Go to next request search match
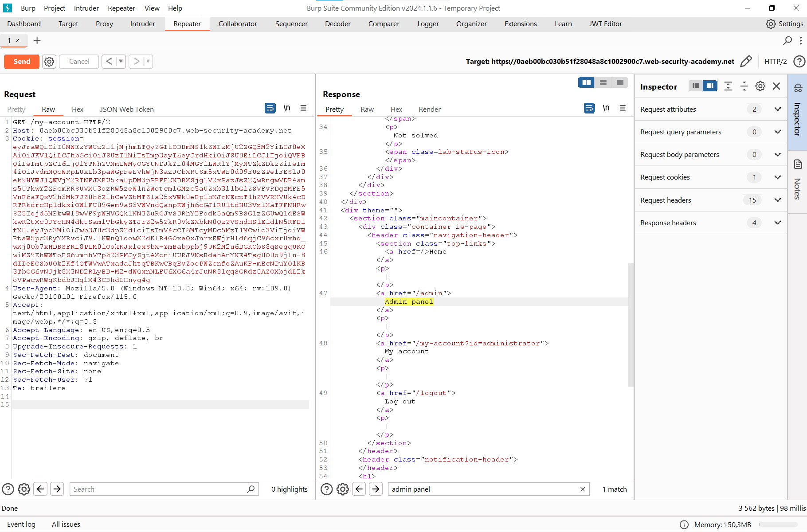The width and height of the screenshot is (807, 532). 57,489
